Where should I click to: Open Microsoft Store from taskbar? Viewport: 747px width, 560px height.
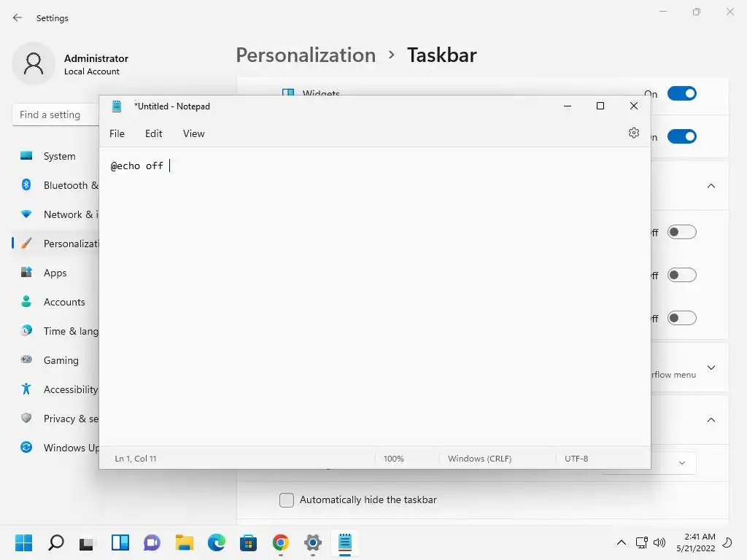pos(248,542)
